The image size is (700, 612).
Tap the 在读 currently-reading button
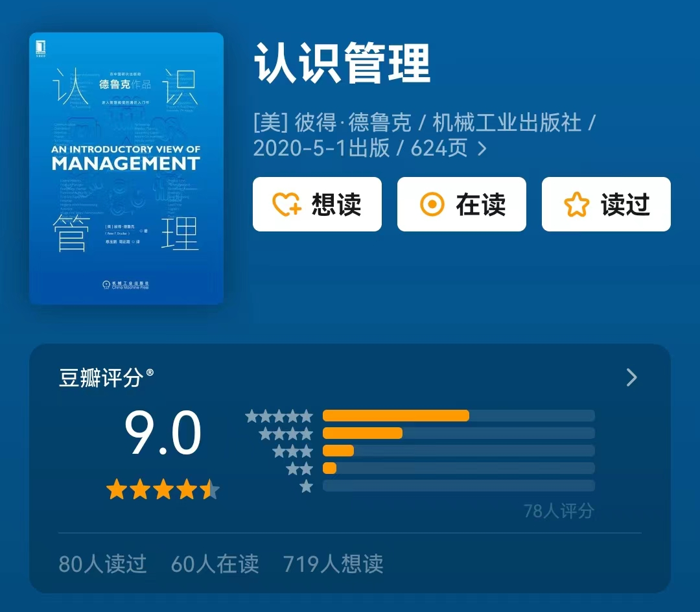461,204
